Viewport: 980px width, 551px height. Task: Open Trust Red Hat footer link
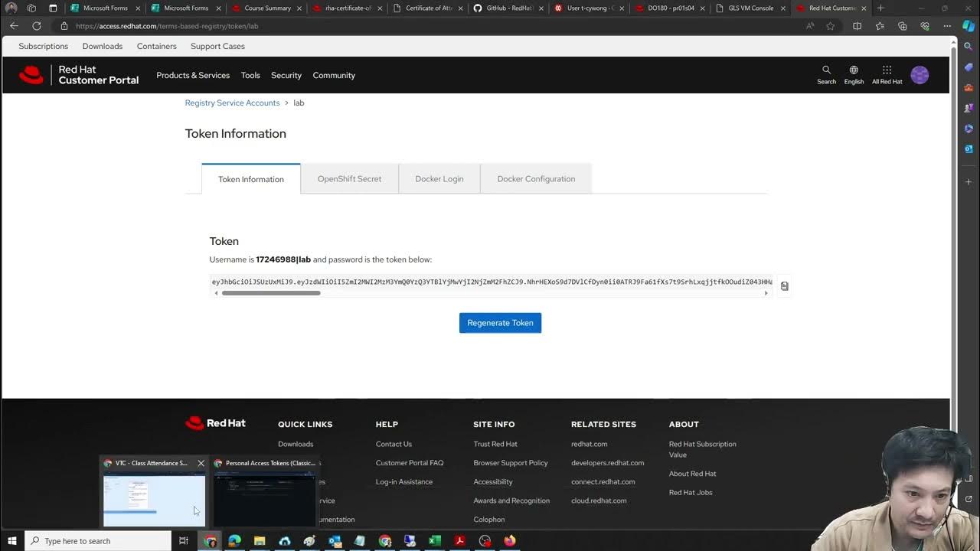click(495, 444)
